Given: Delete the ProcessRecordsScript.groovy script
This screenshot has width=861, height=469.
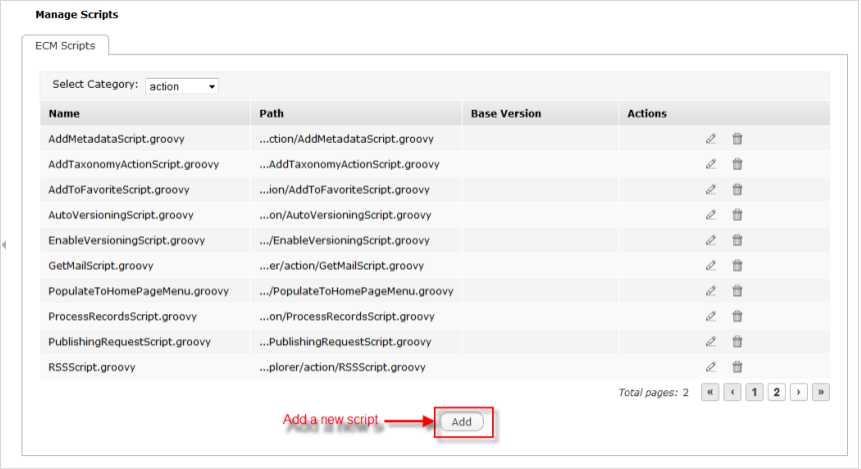Looking at the screenshot, I should (737, 316).
